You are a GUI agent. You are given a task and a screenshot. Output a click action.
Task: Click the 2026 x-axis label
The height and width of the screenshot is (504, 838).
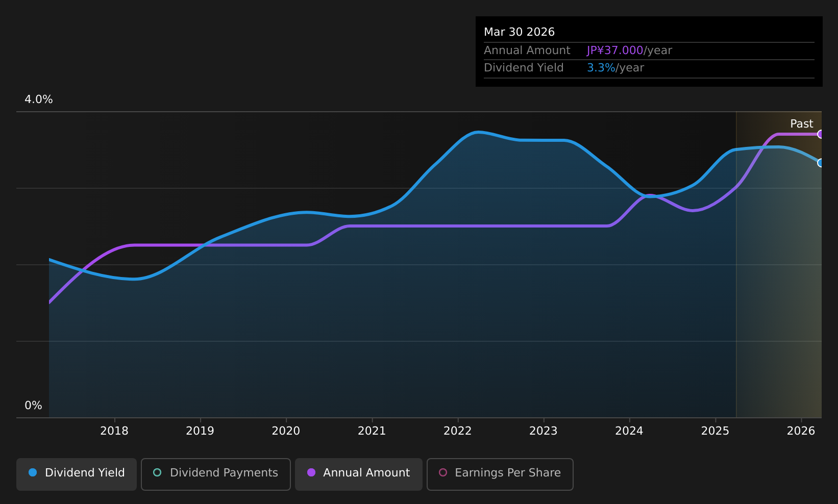pos(801,431)
